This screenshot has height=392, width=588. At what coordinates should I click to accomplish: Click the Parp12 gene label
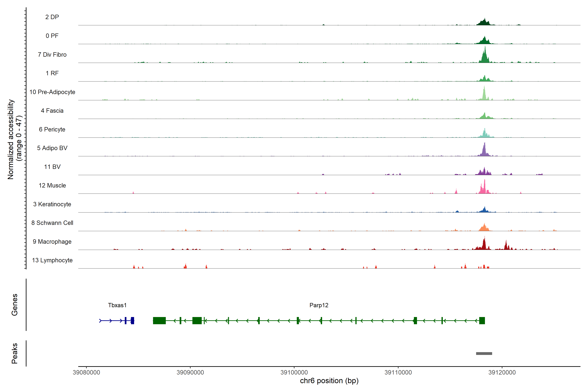point(319,305)
